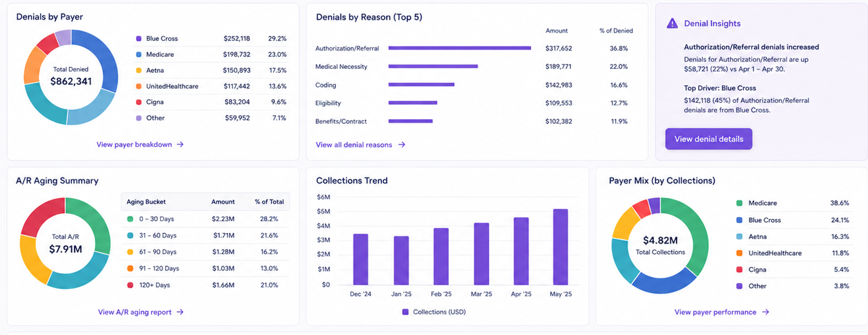The width and height of the screenshot is (868, 335).
Task: Click the $2.23M 0 – 30 Days amount
Action: point(223,219)
